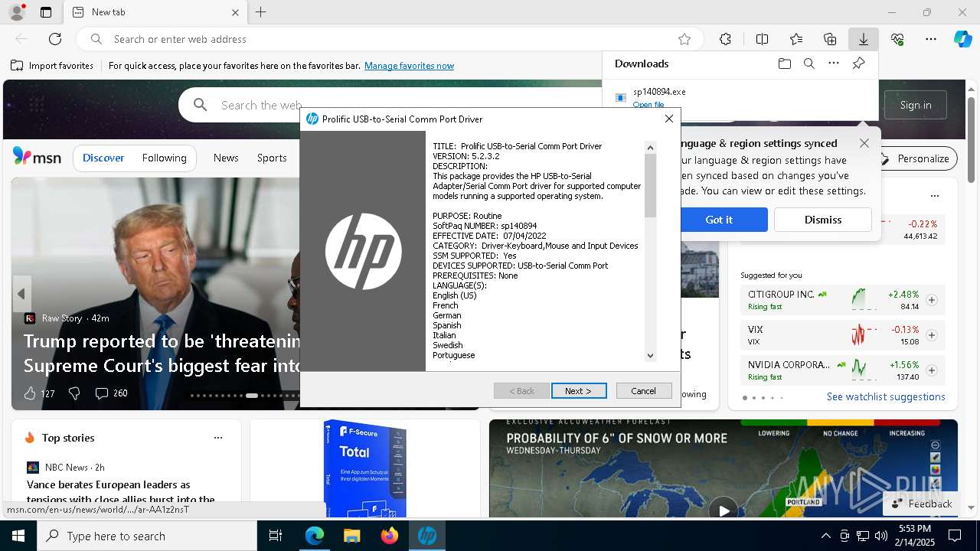Open the markets card more options
Viewport: 980px width, 551px height.
click(x=934, y=195)
